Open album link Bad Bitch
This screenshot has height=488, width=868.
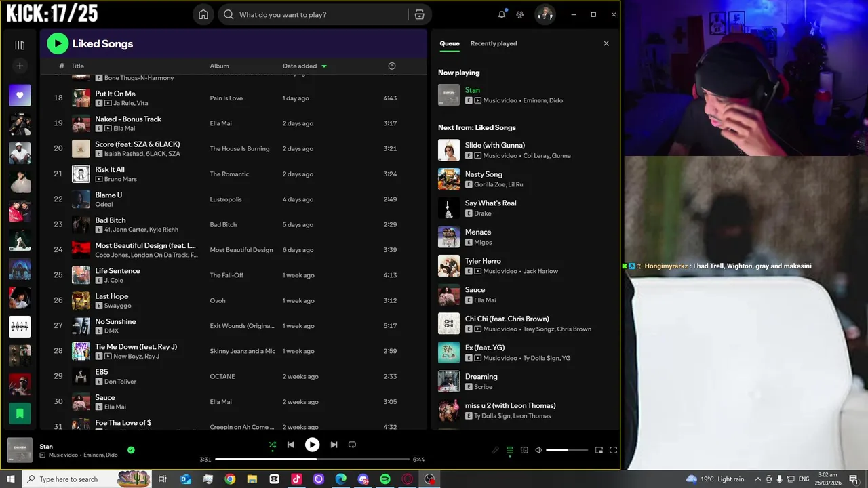click(x=223, y=225)
